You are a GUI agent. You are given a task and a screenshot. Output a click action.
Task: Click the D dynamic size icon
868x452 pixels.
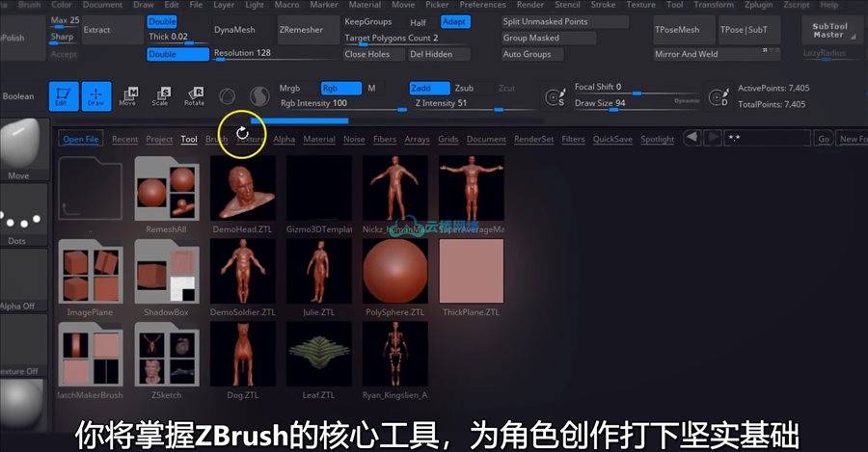[719, 96]
